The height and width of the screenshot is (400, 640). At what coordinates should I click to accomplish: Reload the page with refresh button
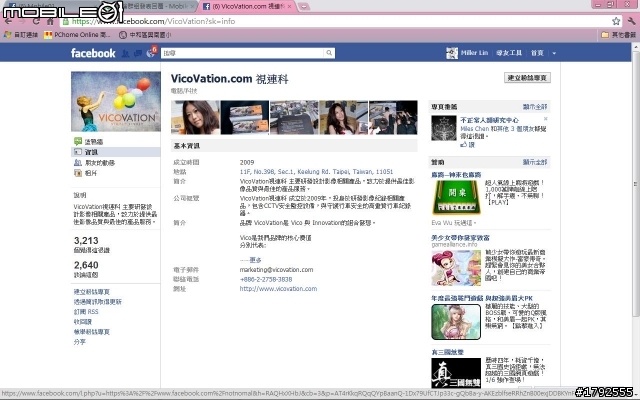pyautogui.click(x=36, y=21)
